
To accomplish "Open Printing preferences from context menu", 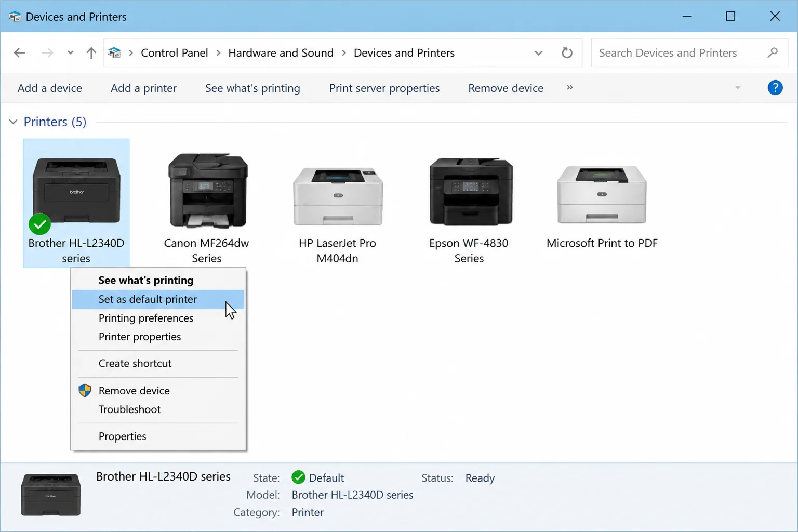I will pos(158,318).
